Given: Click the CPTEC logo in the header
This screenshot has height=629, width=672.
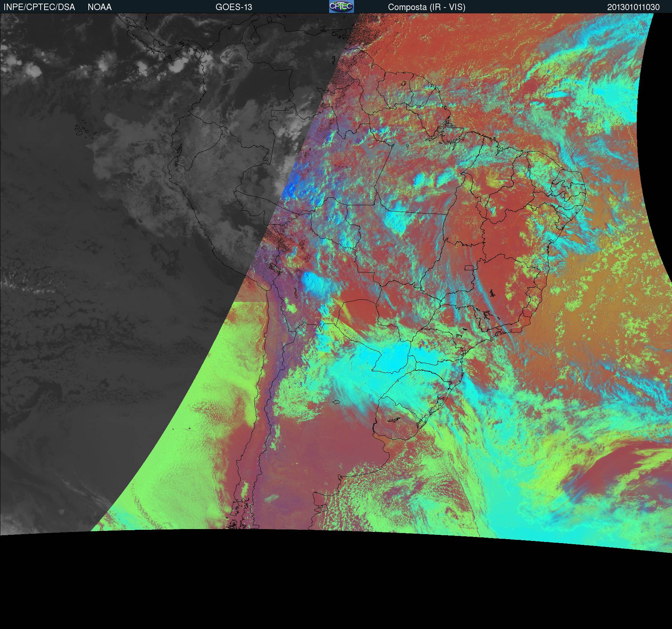Looking at the screenshot, I should (341, 6).
